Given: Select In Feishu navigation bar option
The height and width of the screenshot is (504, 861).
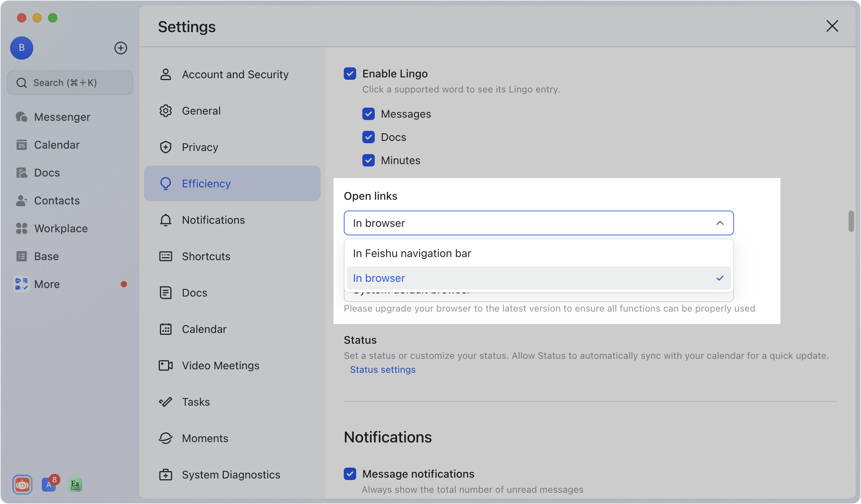Looking at the screenshot, I should [x=412, y=253].
